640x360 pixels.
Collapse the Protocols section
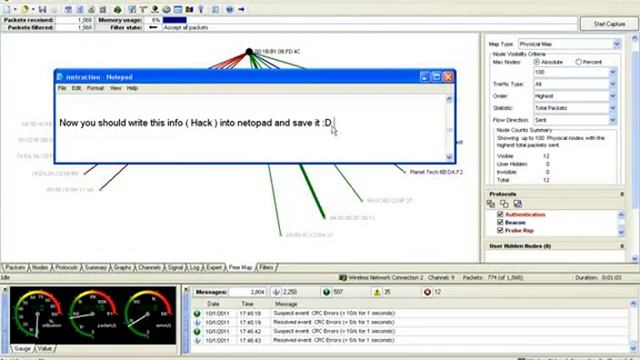coord(622,194)
